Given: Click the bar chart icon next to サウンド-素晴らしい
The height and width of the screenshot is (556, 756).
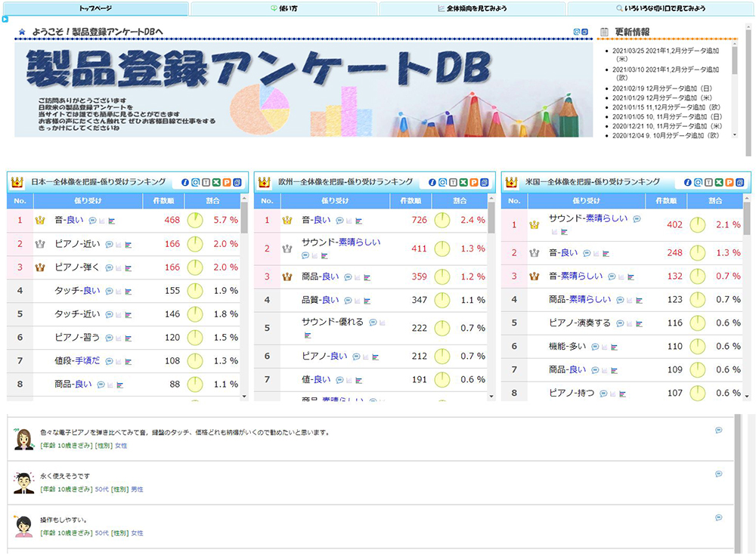Looking at the screenshot, I should pyautogui.click(x=324, y=255).
